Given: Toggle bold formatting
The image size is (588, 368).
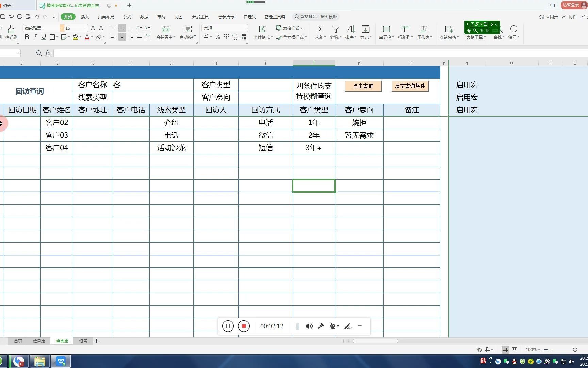Looking at the screenshot, I should click(27, 37).
